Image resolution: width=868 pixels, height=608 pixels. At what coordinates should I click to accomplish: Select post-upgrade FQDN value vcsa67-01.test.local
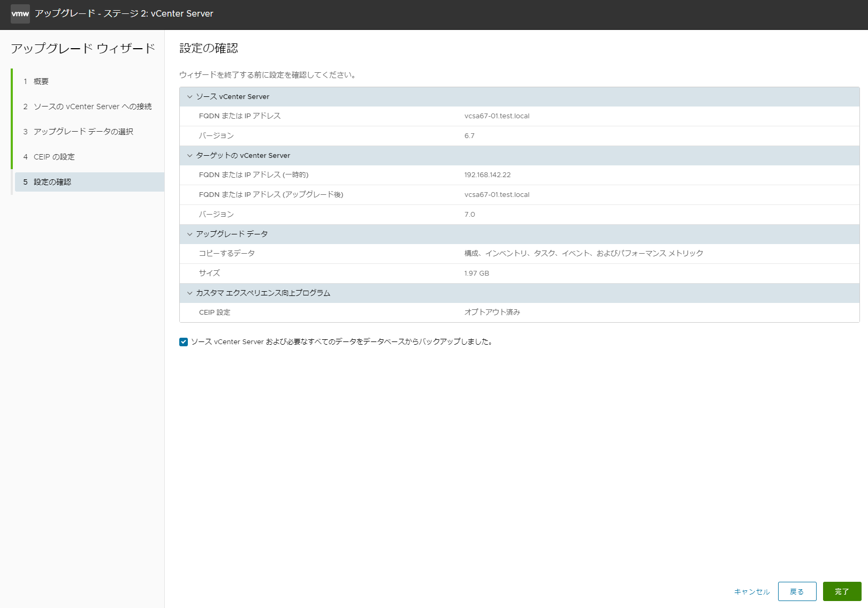pos(497,195)
